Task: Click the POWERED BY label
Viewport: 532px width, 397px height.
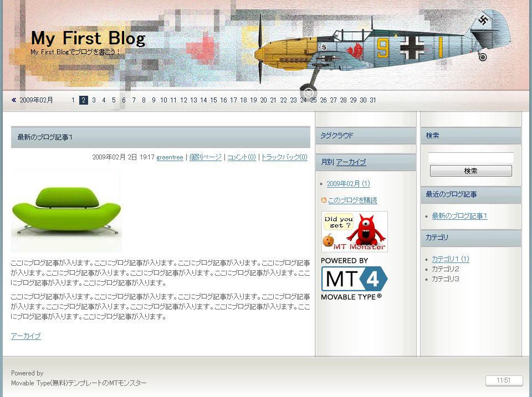Action: click(x=344, y=261)
